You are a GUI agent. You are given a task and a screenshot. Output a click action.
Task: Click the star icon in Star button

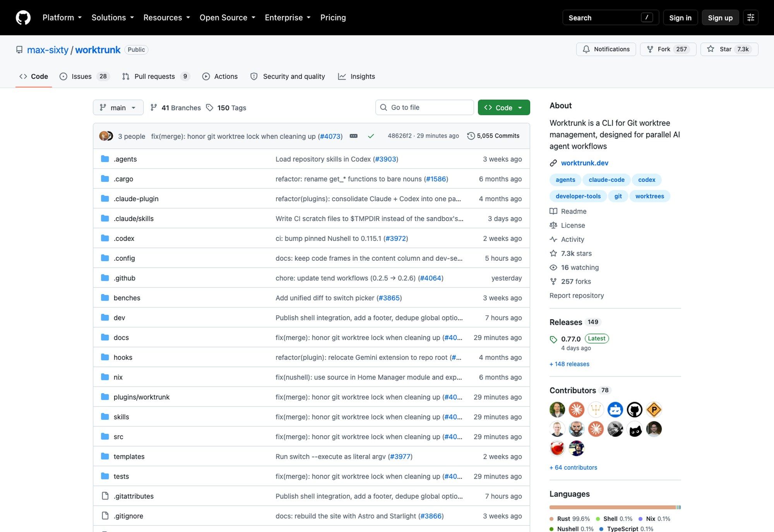click(x=711, y=49)
